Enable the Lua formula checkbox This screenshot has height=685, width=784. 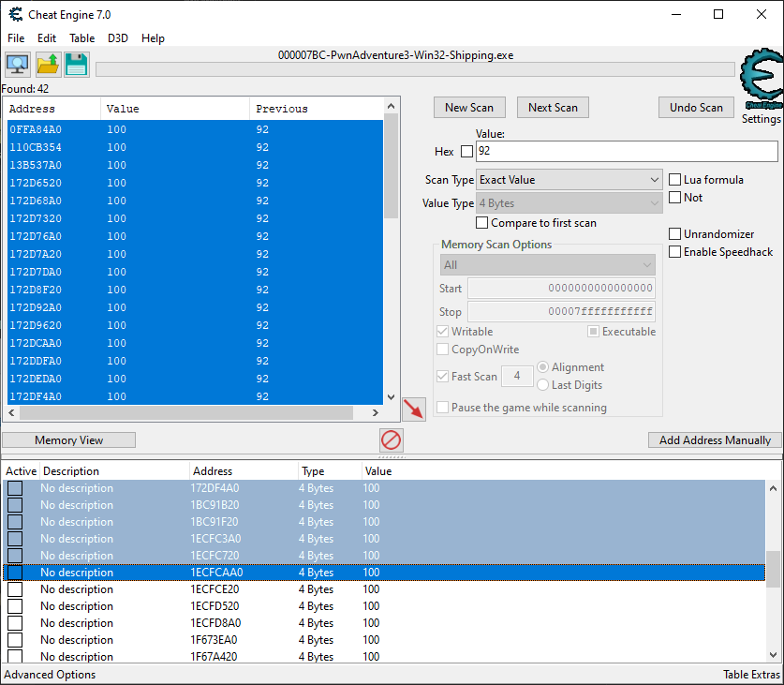[x=675, y=180]
